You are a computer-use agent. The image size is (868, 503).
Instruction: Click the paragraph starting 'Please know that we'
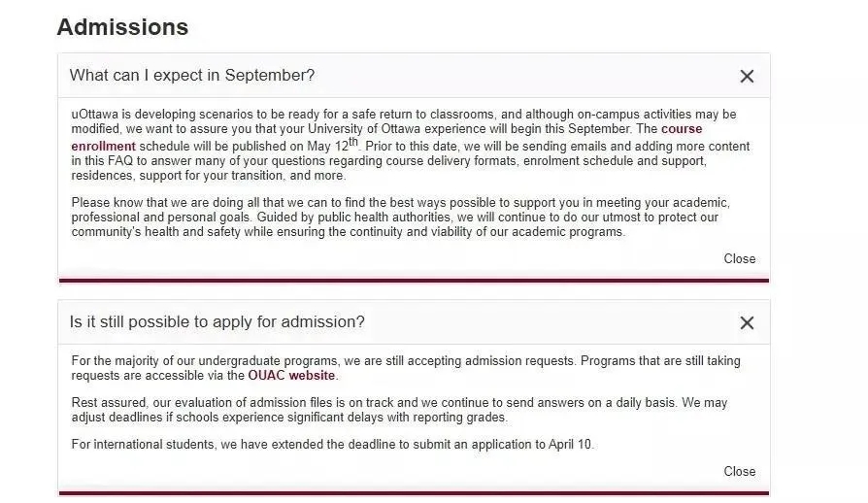(388, 218)
